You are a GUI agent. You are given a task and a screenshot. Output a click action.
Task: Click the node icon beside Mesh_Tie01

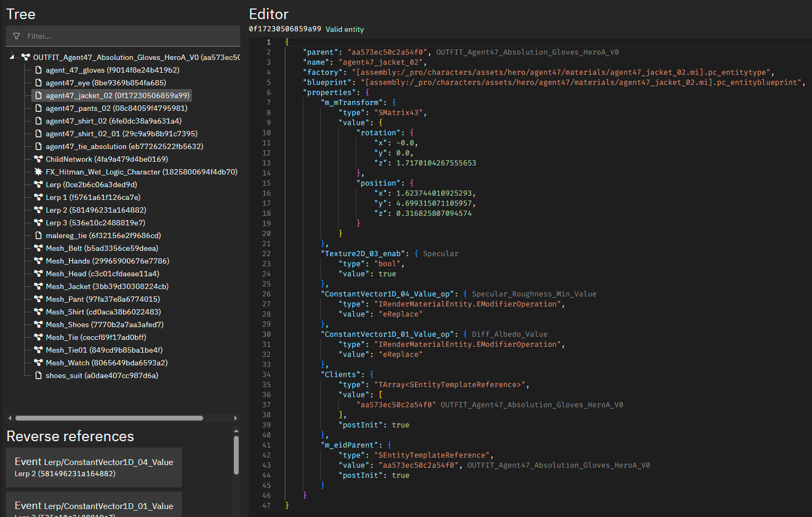tap(38, 350)
